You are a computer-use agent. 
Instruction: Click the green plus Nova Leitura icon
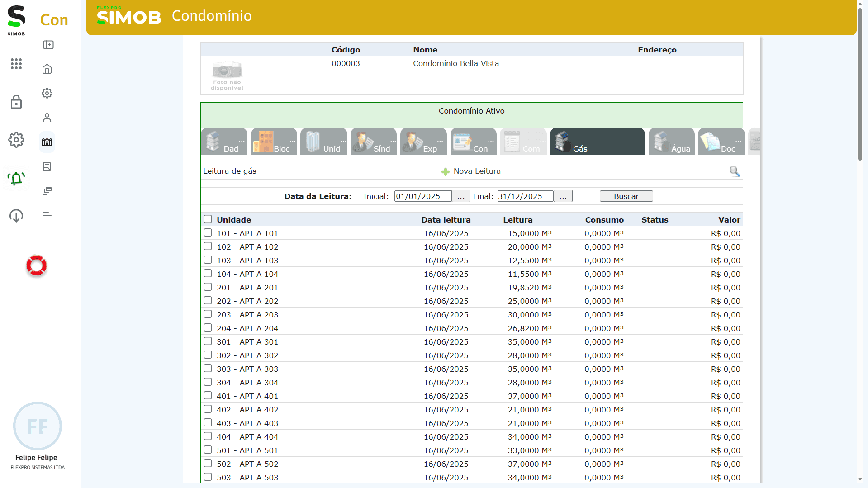(x=445, y=172)
